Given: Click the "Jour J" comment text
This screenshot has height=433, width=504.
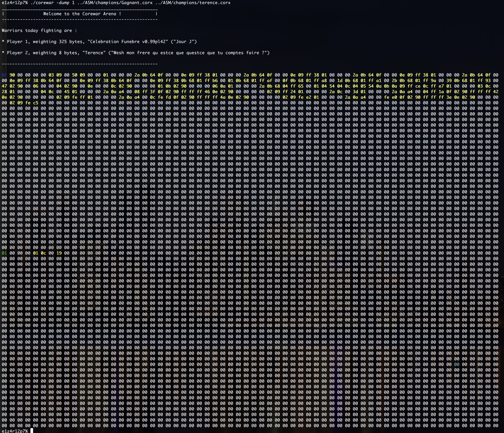Looking at the screenshot, I should pyautogui.click(x=184, y=42).
